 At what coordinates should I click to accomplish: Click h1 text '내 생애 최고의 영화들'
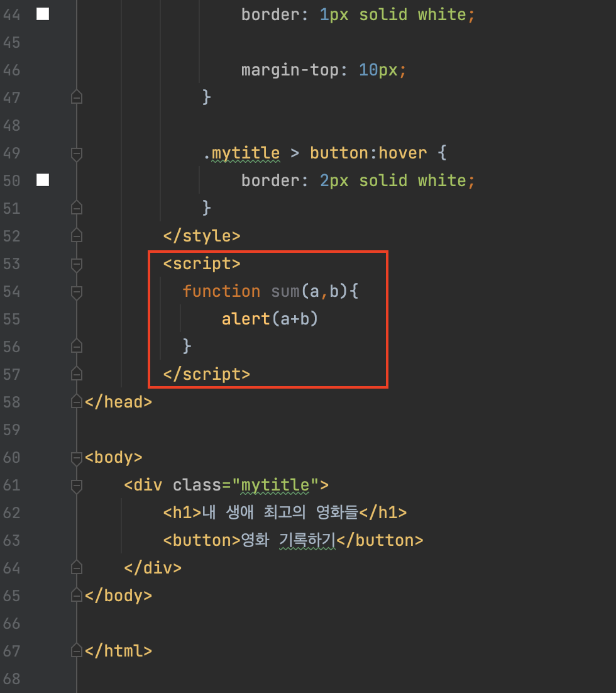tap(280, 513)
